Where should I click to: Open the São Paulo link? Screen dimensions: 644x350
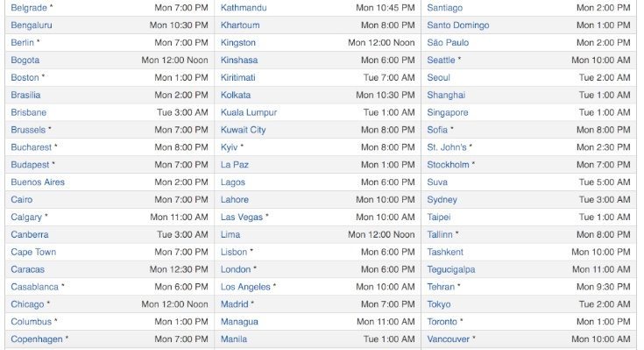tap(448, 43)
